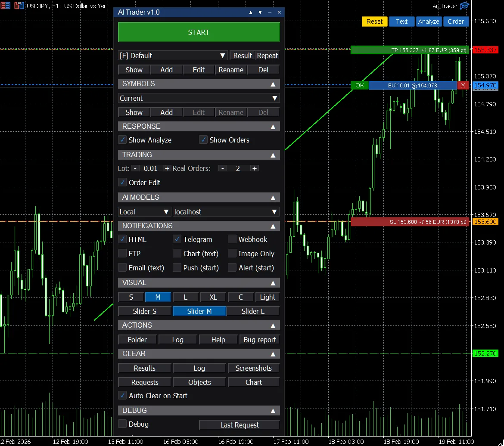Screen dimensions: 504x446
Task: Click the Help action button
Action: coord(218,340)
